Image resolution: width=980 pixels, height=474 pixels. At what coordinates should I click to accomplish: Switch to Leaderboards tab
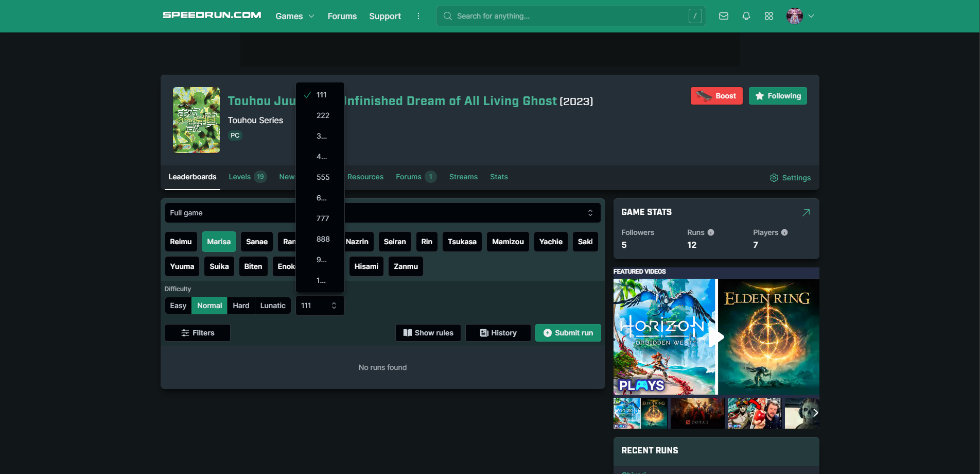tap(192, 177)
